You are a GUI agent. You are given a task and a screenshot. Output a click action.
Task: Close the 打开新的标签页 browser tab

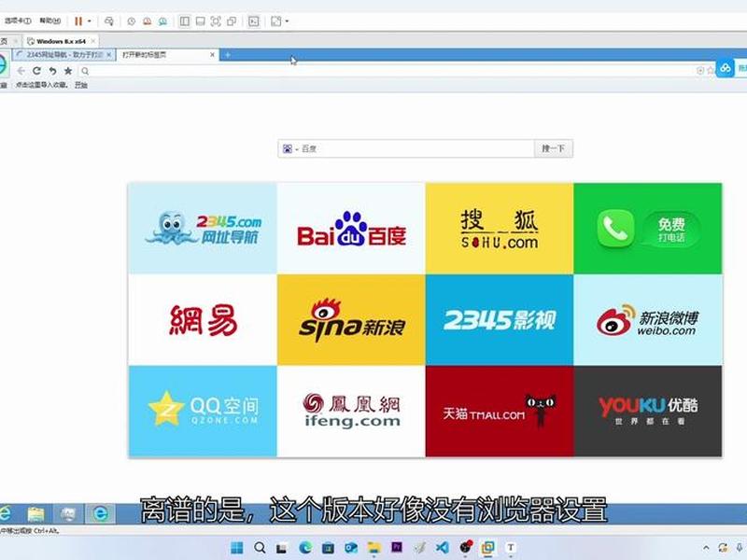coord(213,55)
